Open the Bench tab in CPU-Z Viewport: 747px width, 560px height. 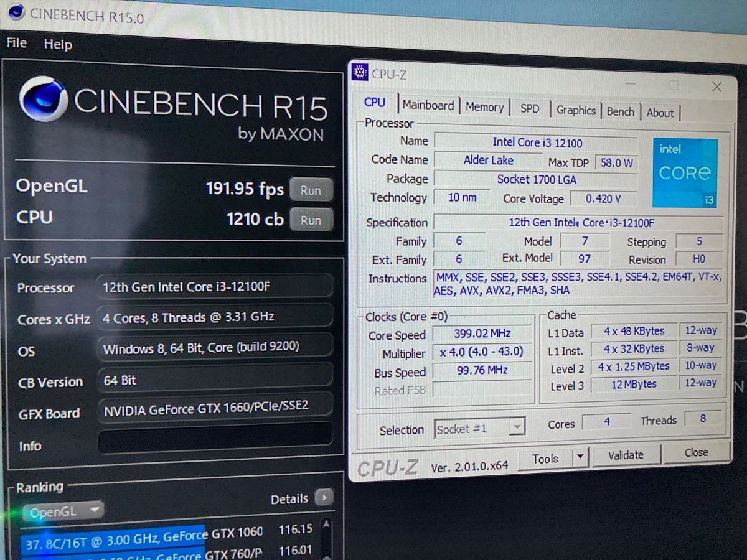[621, 111]
